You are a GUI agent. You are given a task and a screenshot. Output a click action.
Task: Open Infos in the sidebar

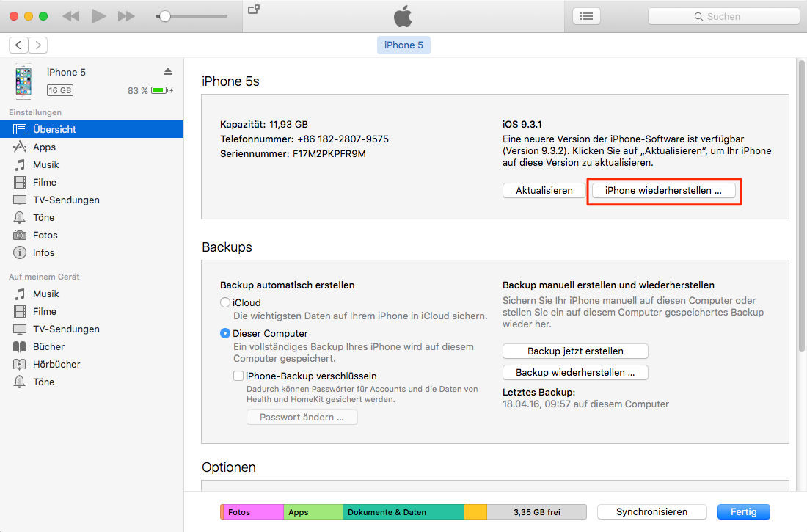pyautogui.click(x=92, y=253)
